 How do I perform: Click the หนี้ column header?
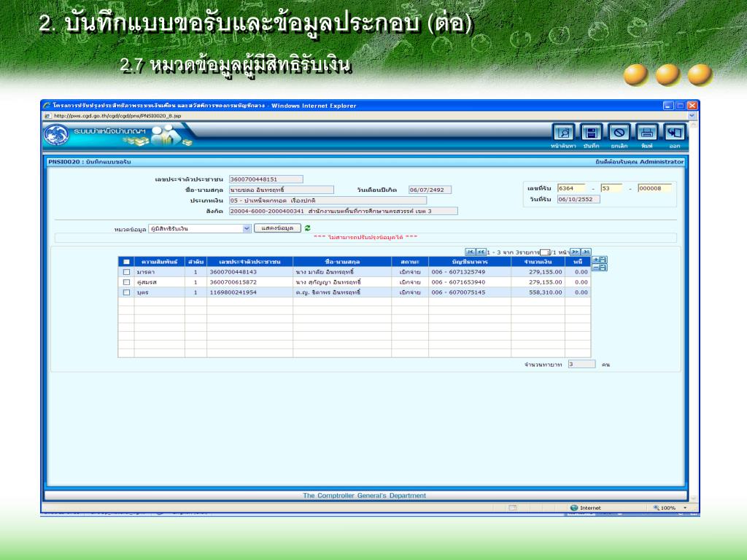(578, 262)
